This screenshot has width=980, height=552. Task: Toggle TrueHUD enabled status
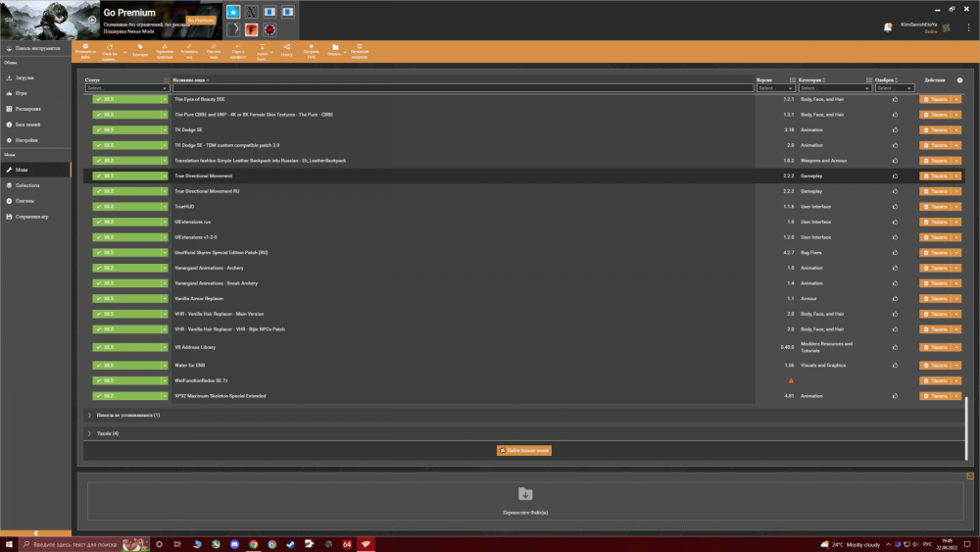click(x=126, y=206)
